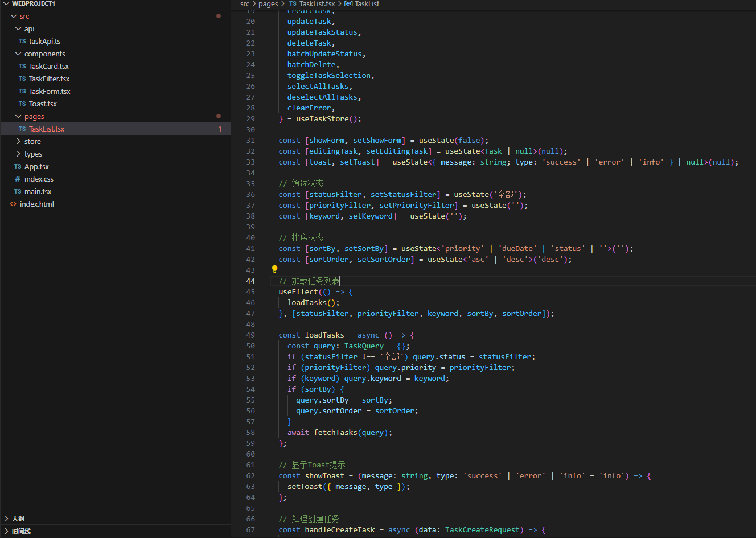Click the pages breadcrumb segment
The width and height of the screenshot is (756, 538).
click(x=268, y=4)
